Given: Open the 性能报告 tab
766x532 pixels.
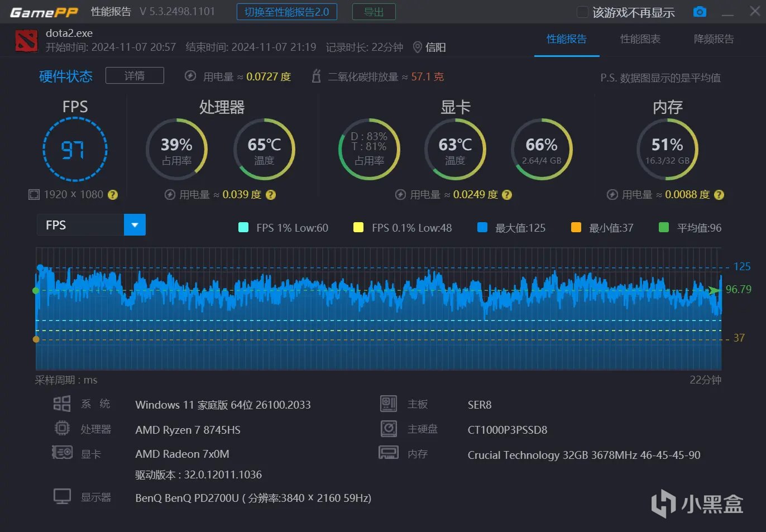Looking at the screenshot, I should coord(567,39).
